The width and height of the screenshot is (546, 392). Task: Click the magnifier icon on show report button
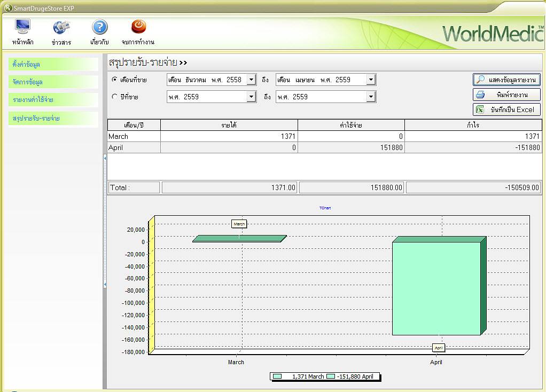click(481, 80)
